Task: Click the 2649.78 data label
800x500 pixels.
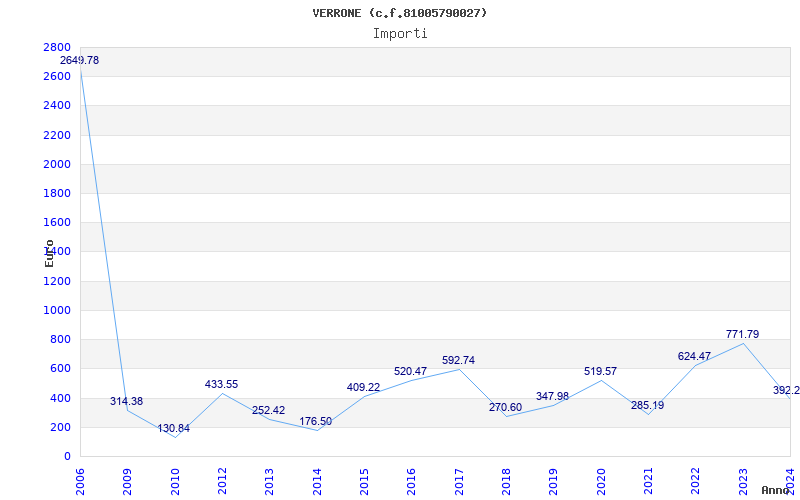Action: coord(80,60)
